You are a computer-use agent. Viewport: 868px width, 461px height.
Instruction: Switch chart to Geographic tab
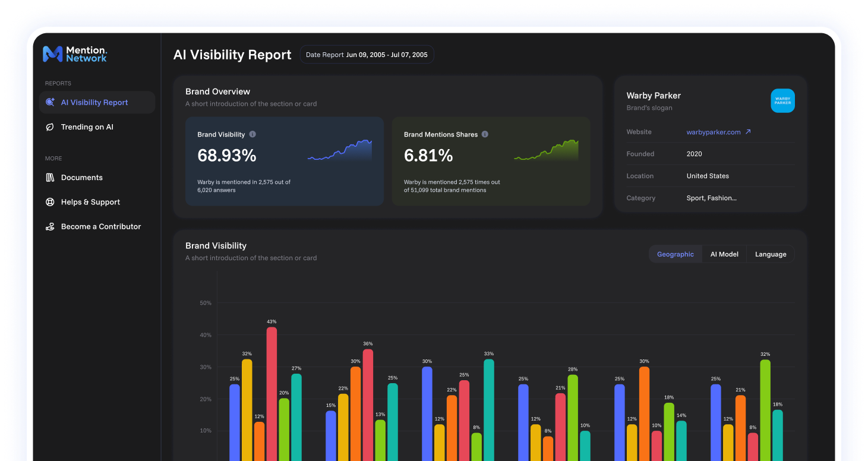click(676, 254)
